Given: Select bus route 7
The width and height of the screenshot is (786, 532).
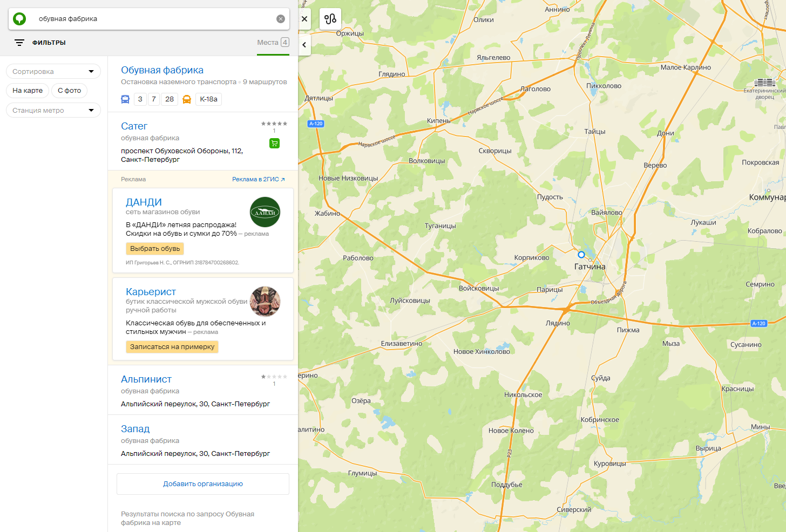Looking at the screenshot, I should pos(154,99).
